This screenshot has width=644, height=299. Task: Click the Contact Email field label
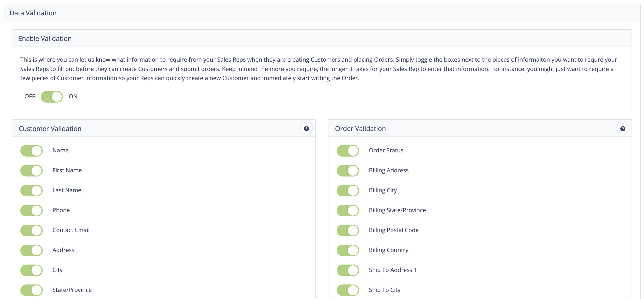[71, 230]
